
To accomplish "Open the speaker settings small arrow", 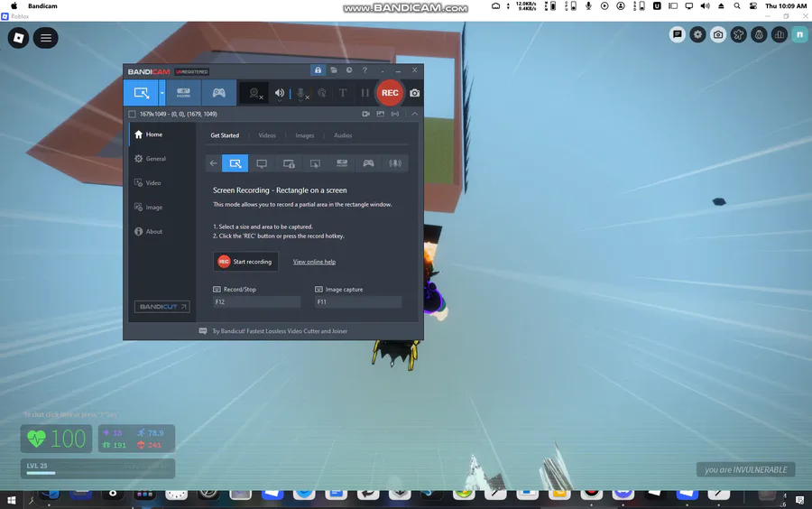I will point(279,101).
